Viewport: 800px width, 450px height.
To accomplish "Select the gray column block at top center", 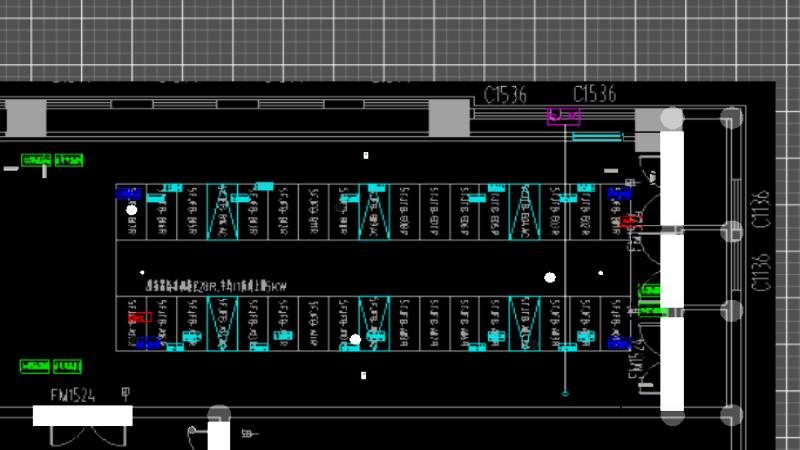I will (x=450, y=120).
